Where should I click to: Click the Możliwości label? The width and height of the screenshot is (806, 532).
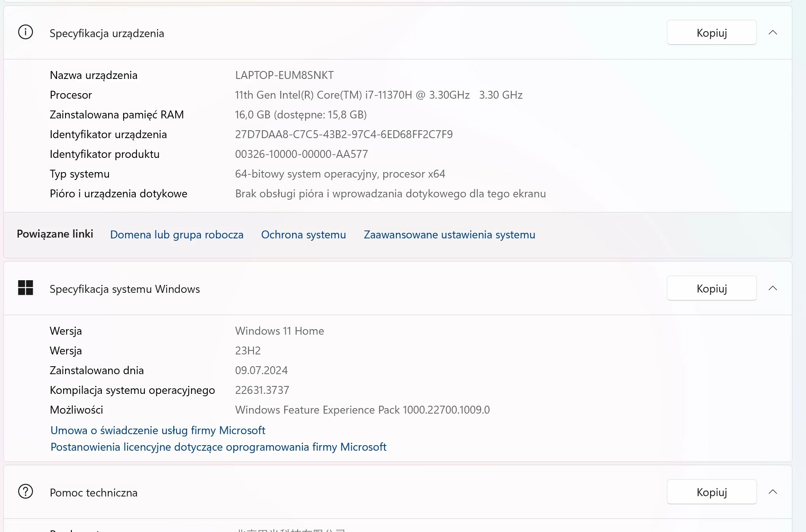(x=76, y=410)
